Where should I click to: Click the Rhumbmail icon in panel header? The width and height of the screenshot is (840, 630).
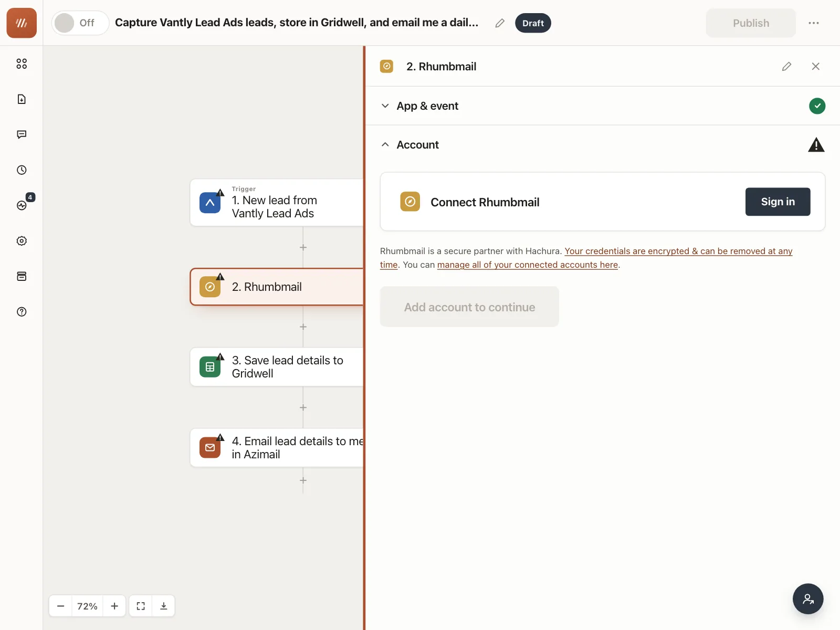coord(386,66)
